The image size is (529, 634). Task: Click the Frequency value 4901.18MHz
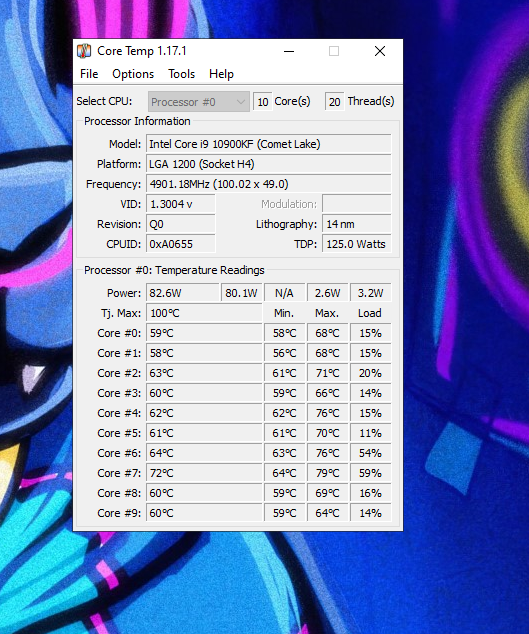pyautogui.click(x=269, y=184)
